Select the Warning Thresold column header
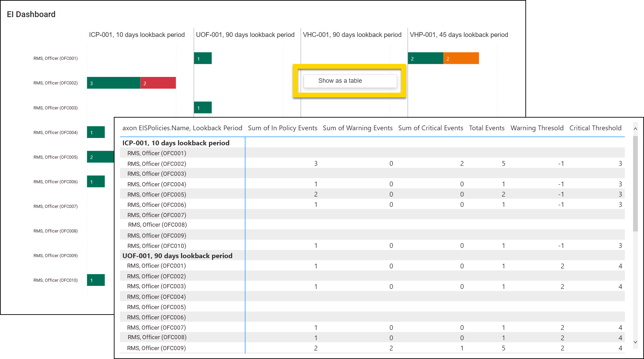This screenshot has height=359, width=644. tap(537, 128)
